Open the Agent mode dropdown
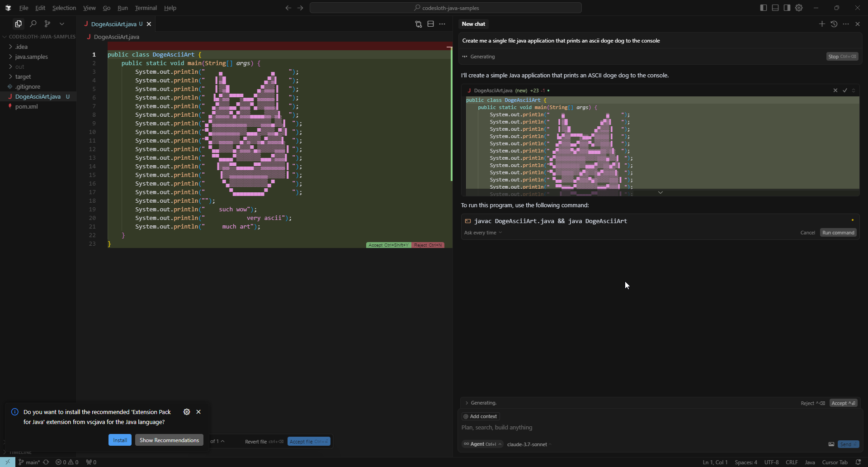This screenshot has width=868, height=467. coord(482,444)
